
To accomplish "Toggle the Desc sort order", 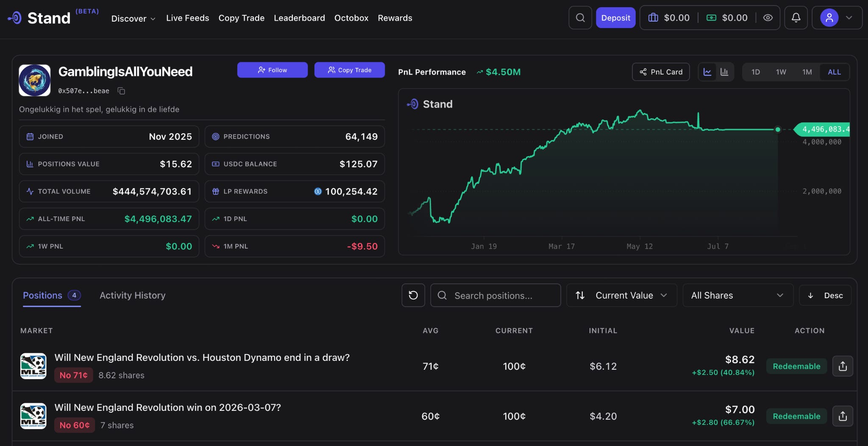I will coord(825,295).
